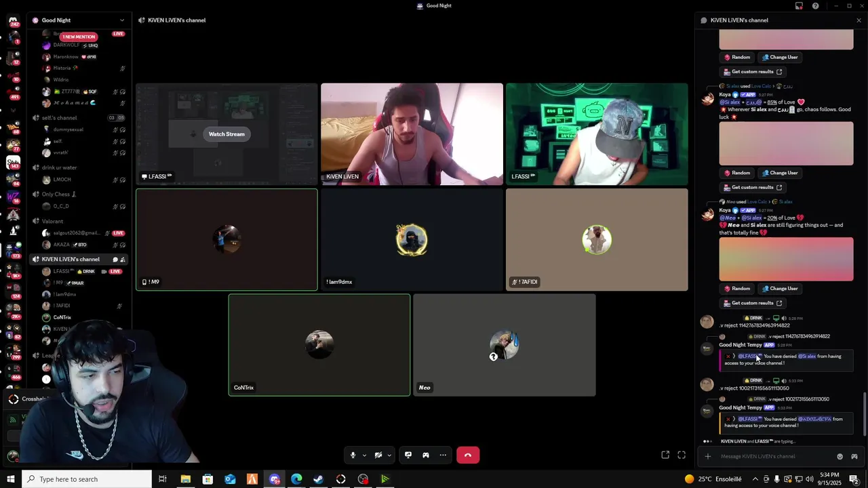Screen dimensions: 868x488
Task: Click the plus attach button in chat input
Action: 708,456
